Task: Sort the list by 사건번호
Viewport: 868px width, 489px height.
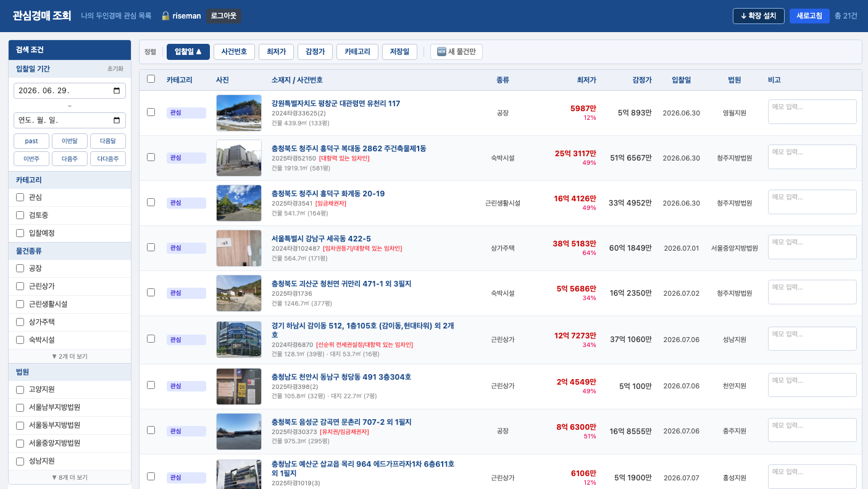Action: 235,52
